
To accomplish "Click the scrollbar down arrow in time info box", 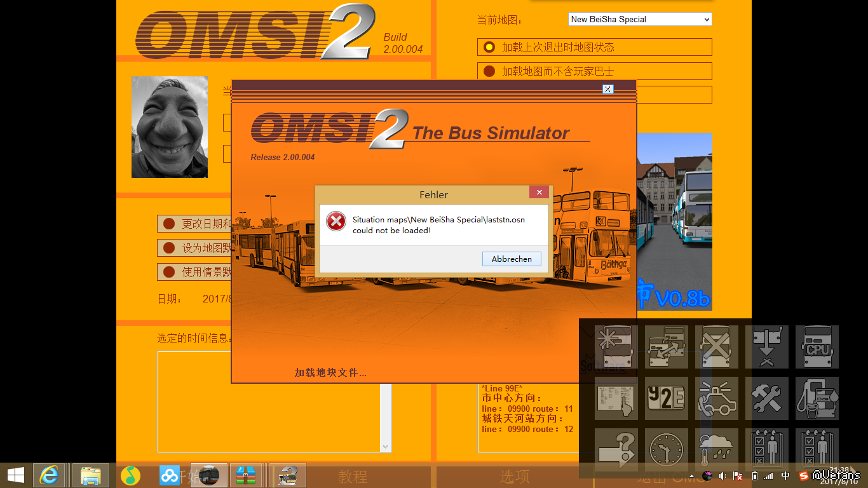I will 385,447.
